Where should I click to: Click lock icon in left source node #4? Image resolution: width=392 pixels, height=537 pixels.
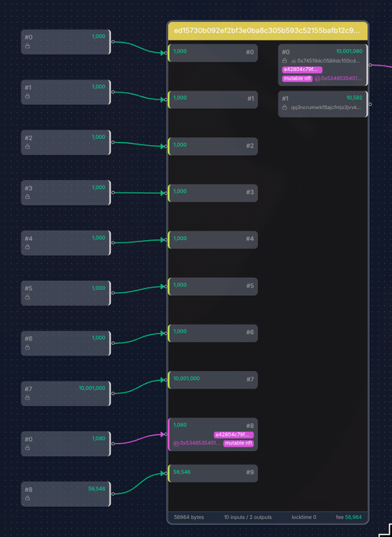tap(28, 247)
